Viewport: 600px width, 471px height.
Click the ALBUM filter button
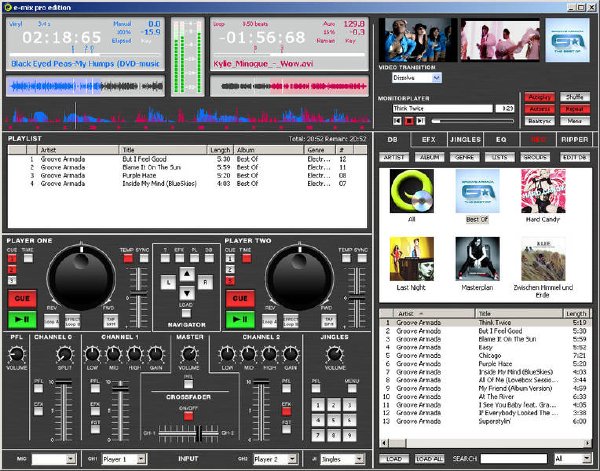[x=429, y=157]
